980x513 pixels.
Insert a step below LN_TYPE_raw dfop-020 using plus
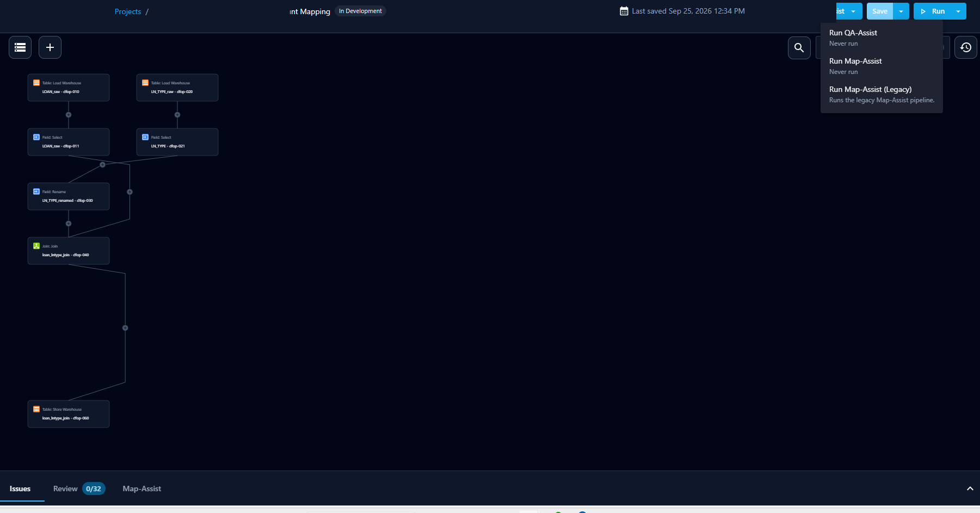(x=177, y=115)
